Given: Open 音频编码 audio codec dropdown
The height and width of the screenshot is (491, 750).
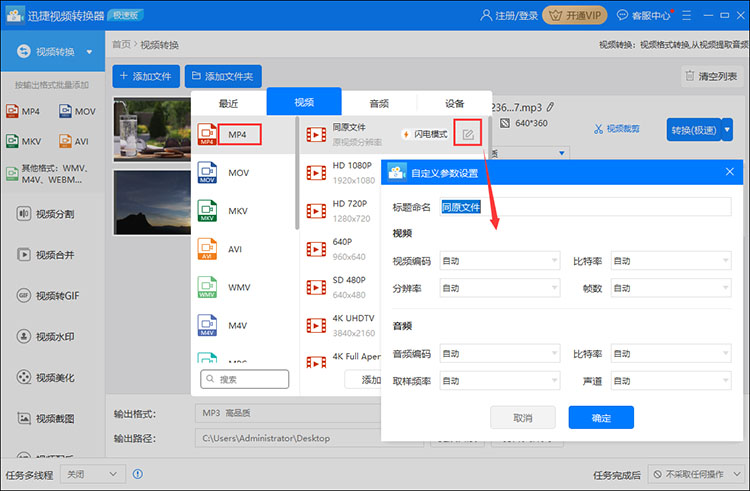Looking at the screenshot, I should coord(500,354).
